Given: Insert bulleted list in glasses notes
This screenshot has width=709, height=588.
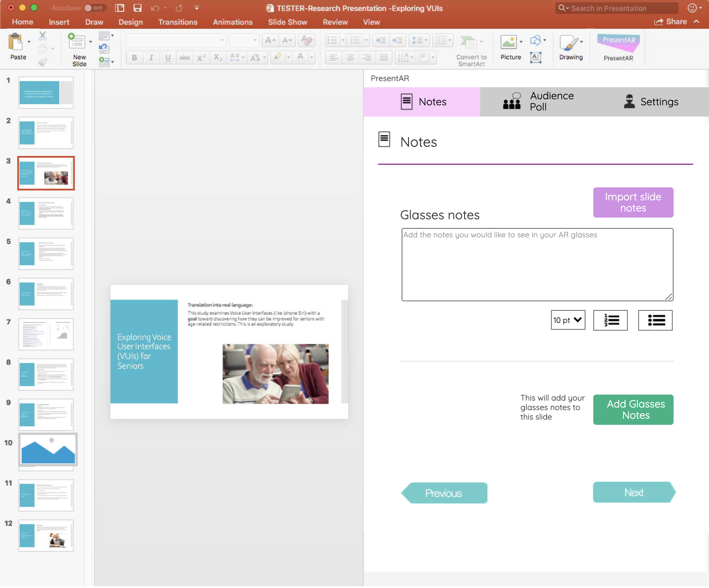Looking at the screenshot, I should point(655,320).
